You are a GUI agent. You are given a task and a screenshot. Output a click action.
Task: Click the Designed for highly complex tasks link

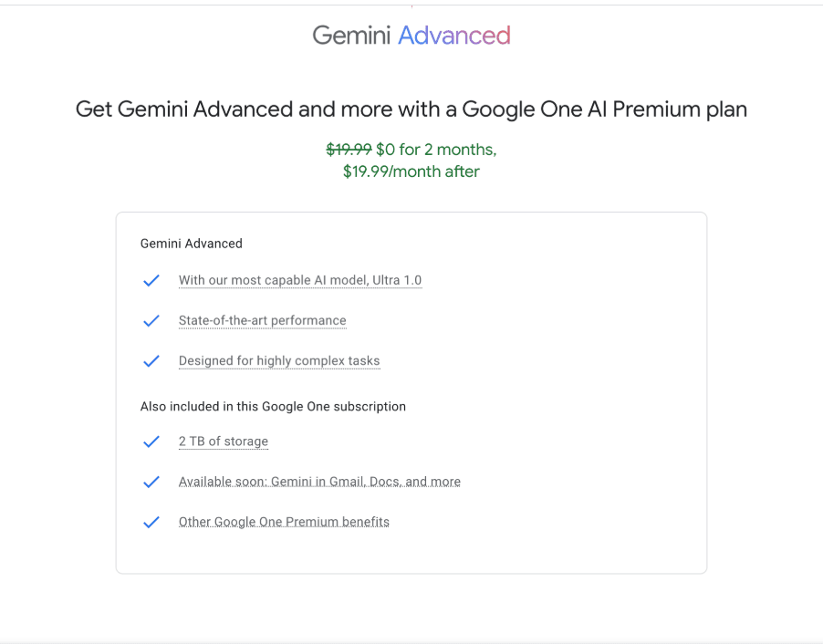[279, 360]
